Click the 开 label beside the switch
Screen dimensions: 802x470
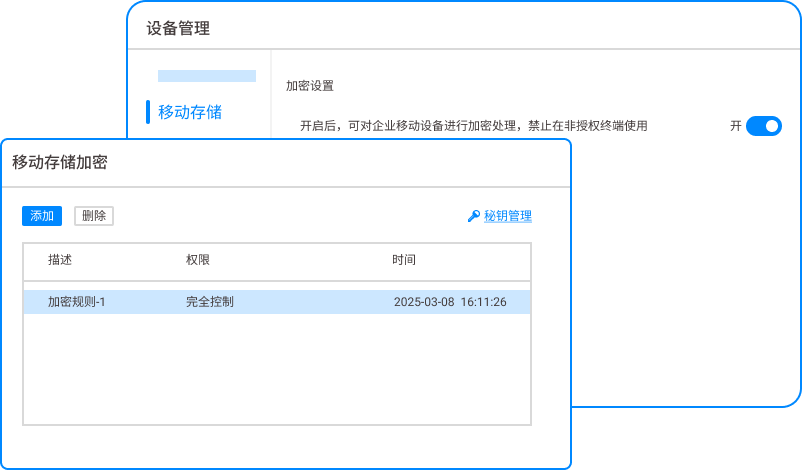736,126
